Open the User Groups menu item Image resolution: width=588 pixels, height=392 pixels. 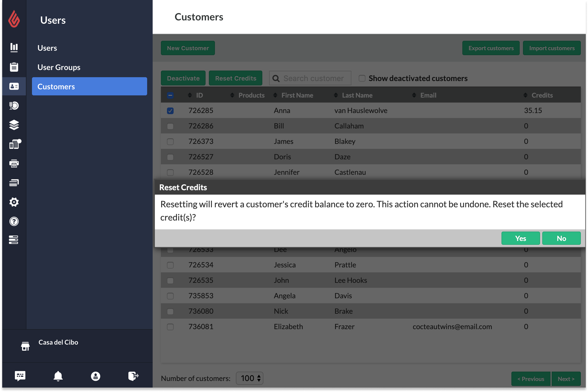[59, 67]
